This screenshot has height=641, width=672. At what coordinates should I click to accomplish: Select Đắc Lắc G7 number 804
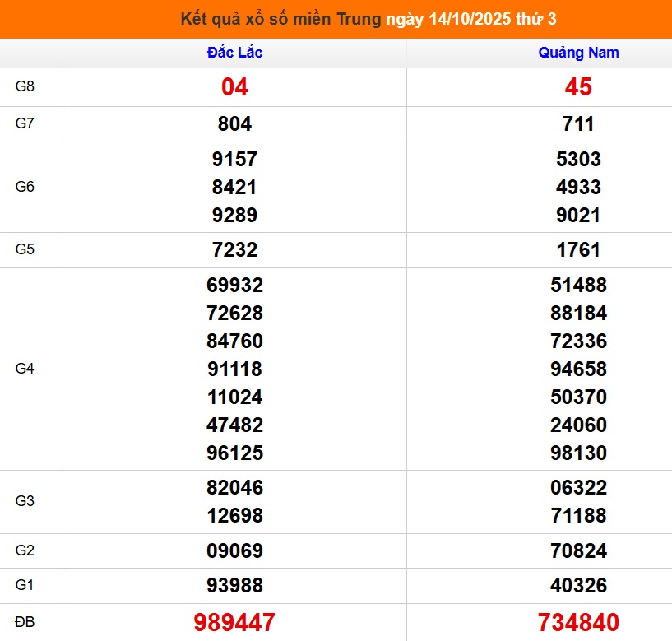point(234,124)
